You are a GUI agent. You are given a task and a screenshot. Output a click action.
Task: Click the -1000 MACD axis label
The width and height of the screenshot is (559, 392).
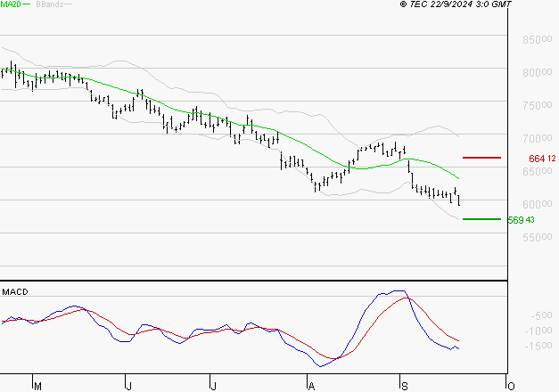coord(538,331)
